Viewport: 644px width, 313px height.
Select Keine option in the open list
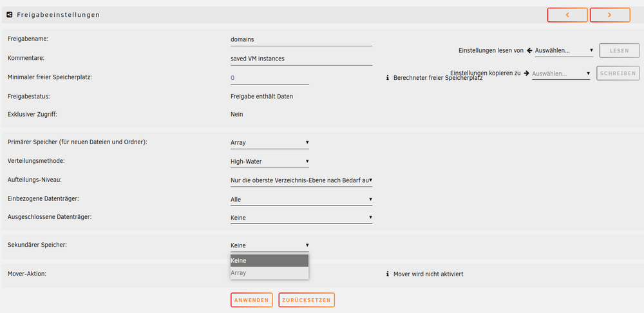tap(269, 261)
